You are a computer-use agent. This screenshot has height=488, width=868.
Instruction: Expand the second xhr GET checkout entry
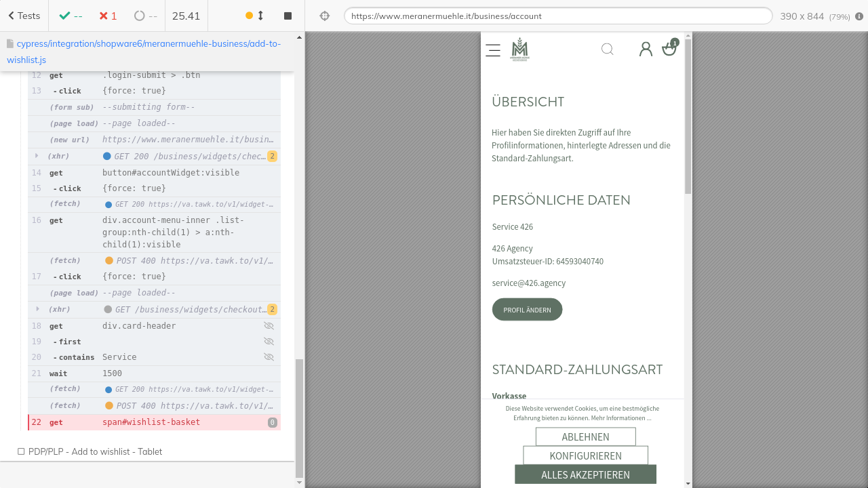tap(37, 310)
